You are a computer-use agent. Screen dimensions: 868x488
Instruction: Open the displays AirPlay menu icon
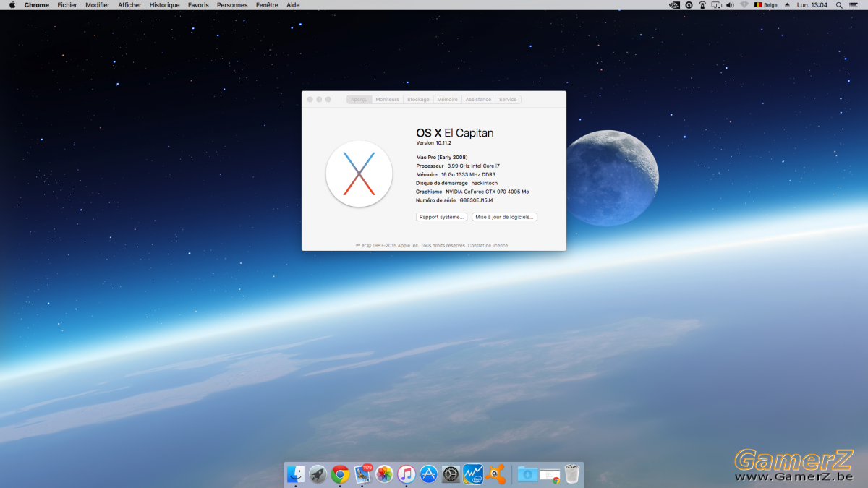tap(717, 5)
